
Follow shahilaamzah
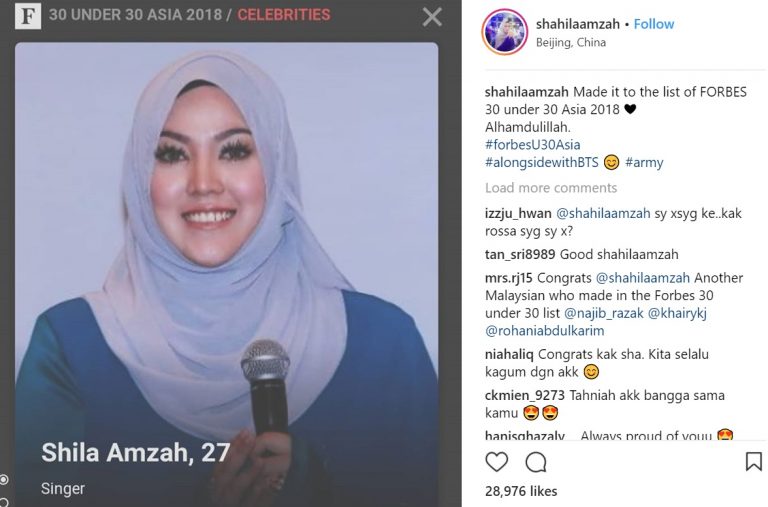pos(653,24)
